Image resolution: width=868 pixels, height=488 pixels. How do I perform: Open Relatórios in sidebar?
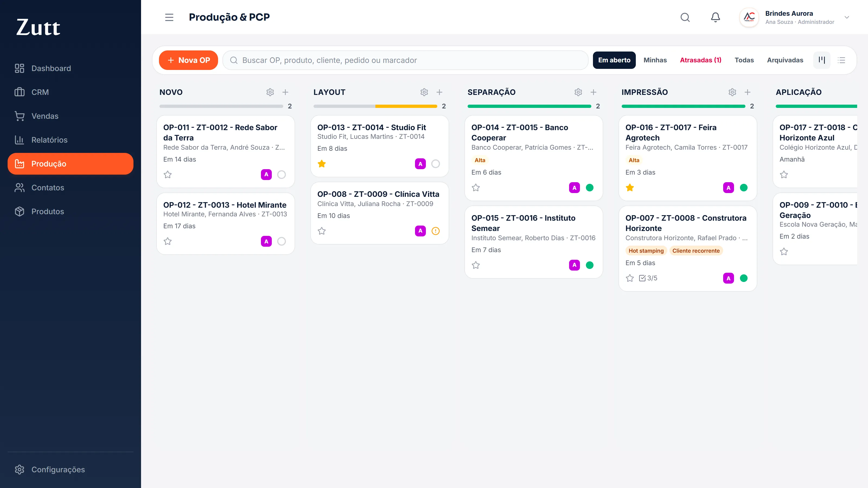[71, 140]
